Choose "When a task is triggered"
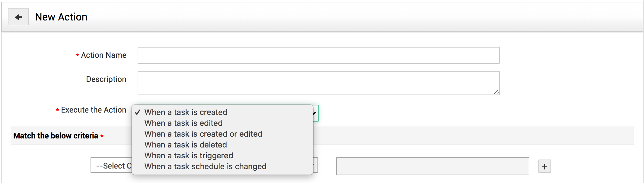644x183 pixels. [189, 156]
